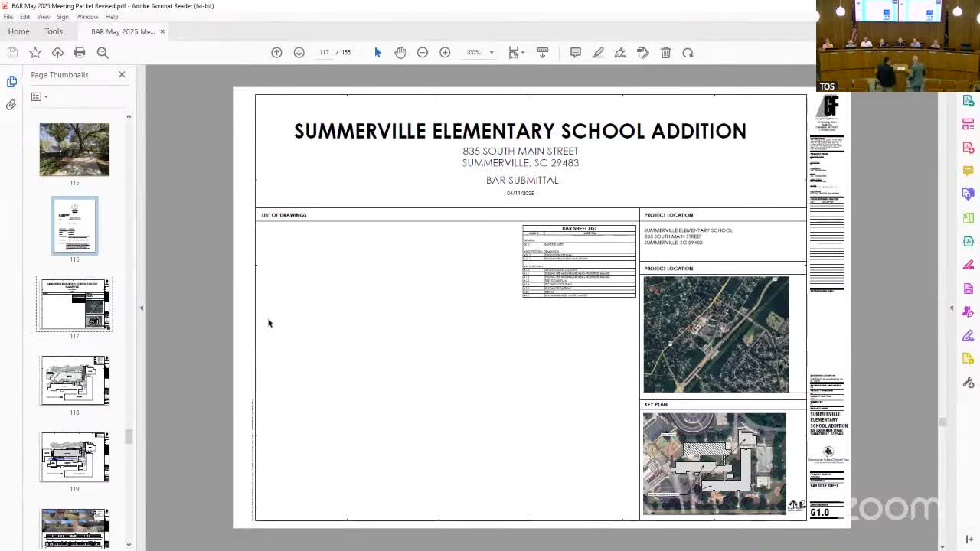Select the page 118 thumbnail
The height and width of the screenshot is (551, 980).
[74, 380]
